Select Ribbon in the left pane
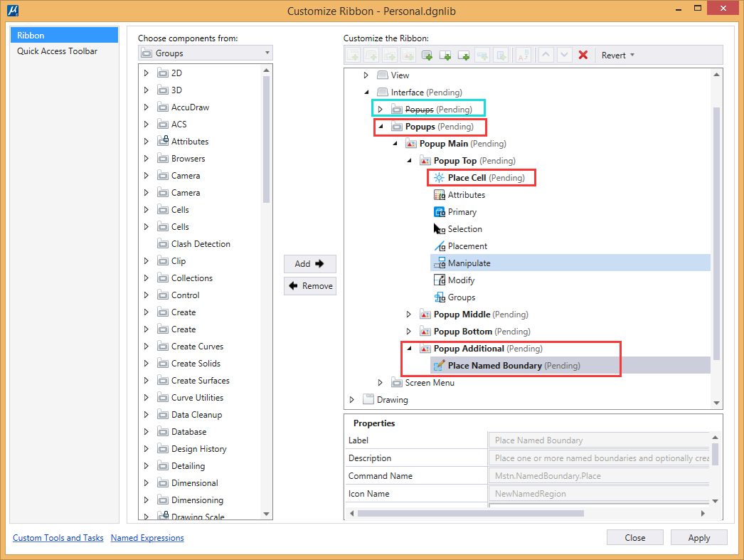Screen dimensions: 744x560 coord(64,35)
